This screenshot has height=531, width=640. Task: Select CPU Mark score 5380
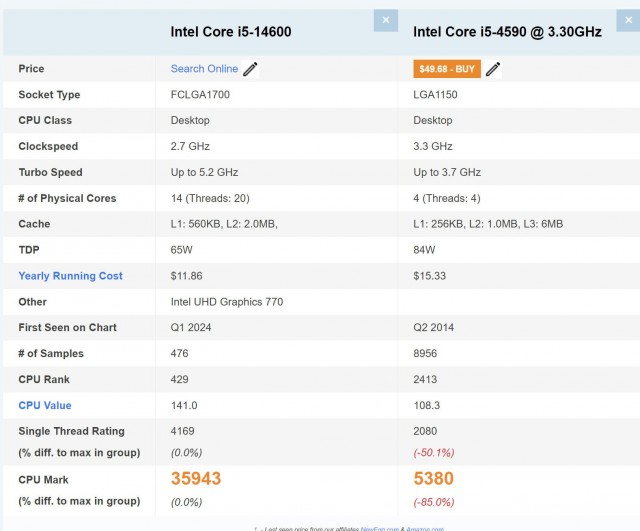pyautogui.click(x=433, y=478)
